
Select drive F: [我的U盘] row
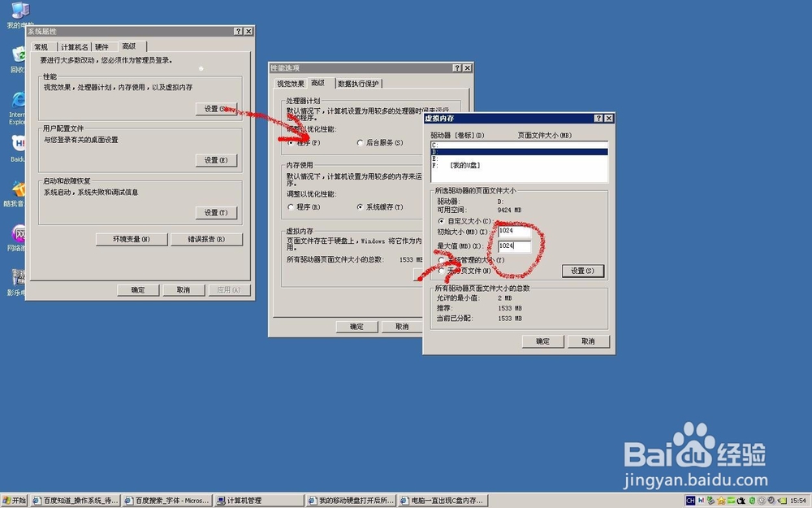pos(519,165)
